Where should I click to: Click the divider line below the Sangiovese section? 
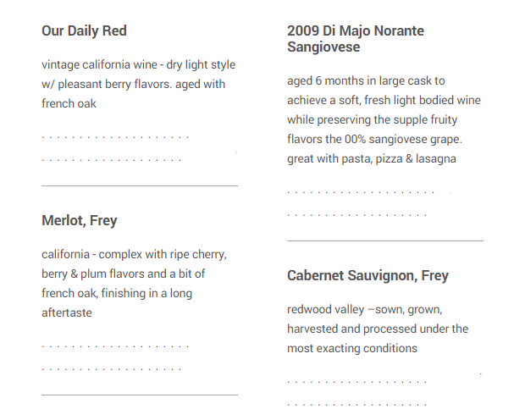point(385,240)
